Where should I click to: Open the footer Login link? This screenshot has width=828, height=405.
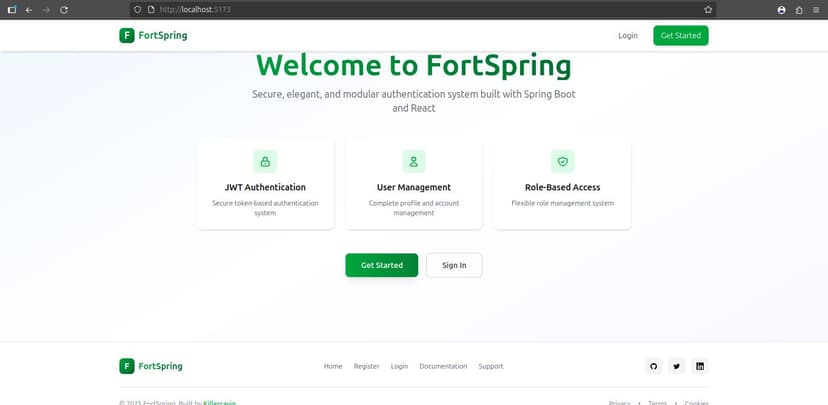pyautogui.click(x=399, y=366)
